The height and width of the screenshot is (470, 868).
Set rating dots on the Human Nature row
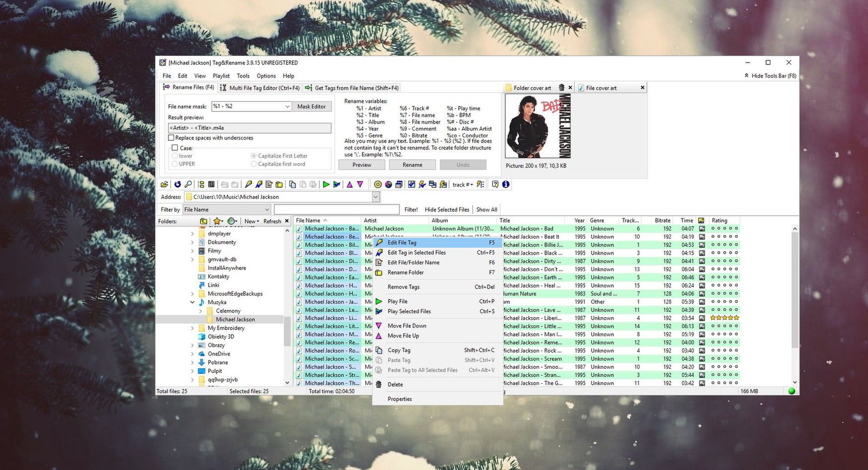point(725,294)
